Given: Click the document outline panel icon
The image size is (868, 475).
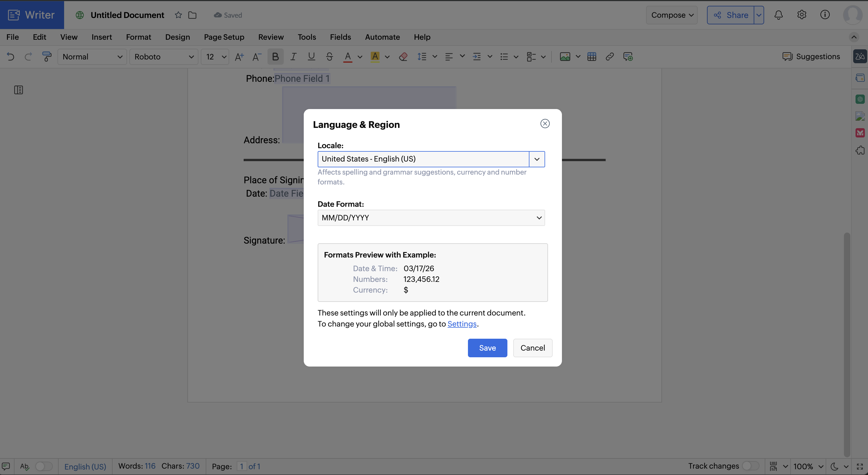Looking at the screenshot, I should [19, 90].
